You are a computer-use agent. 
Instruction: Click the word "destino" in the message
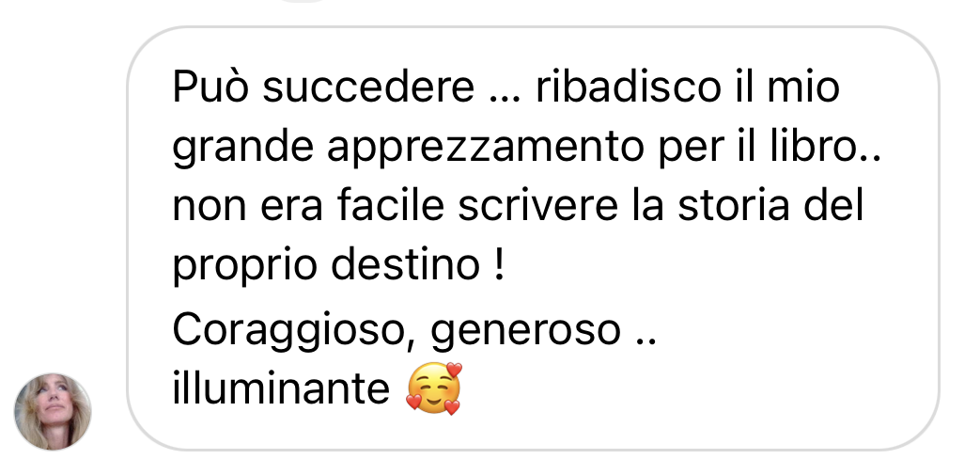point(405,266)
